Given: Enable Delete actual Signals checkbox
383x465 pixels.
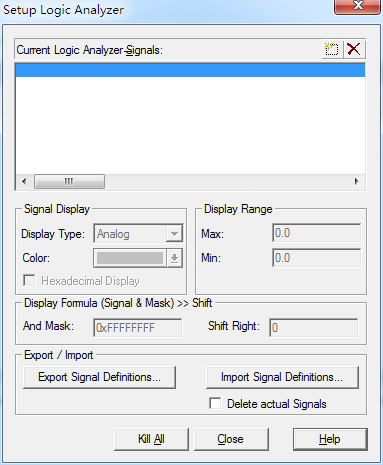Looking at the screenshot, I should tap(215, 403).
